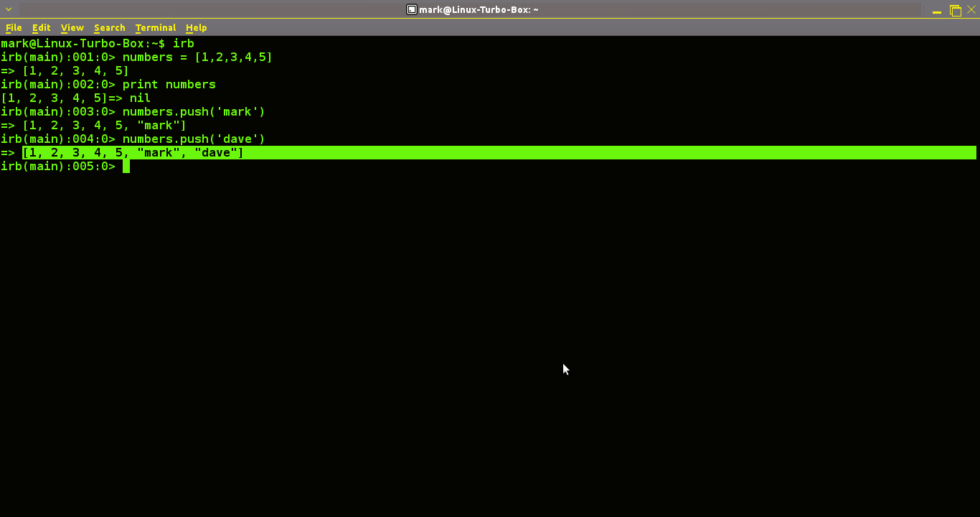Minimize the terminal window
Image resolution: width=980 pixels, height=517 pixels.
click(937, 10)
